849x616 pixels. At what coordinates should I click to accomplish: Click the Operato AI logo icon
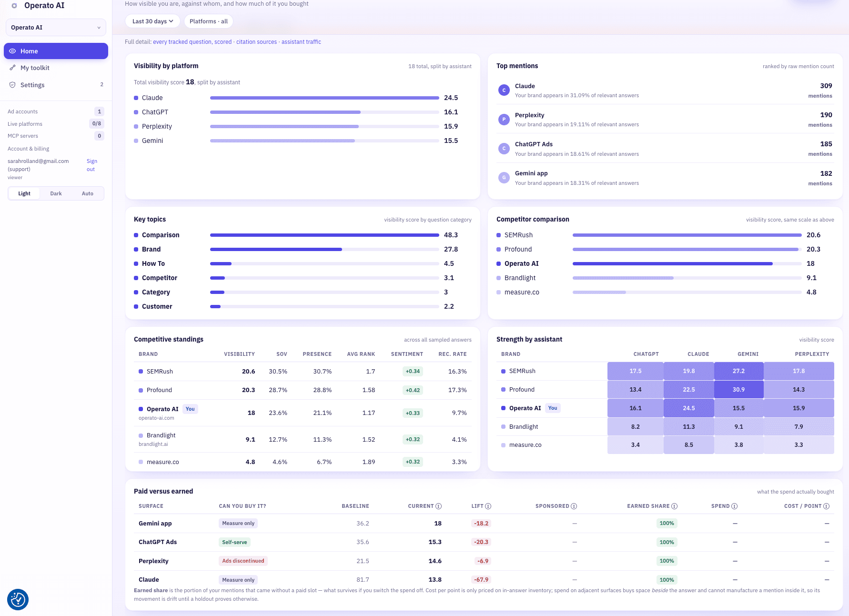14,6
